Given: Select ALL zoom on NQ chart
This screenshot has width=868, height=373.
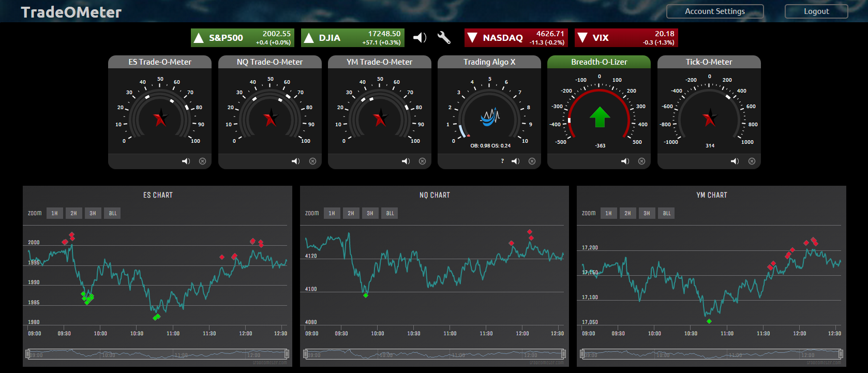Looking at the screenshot, I should 390,213.
